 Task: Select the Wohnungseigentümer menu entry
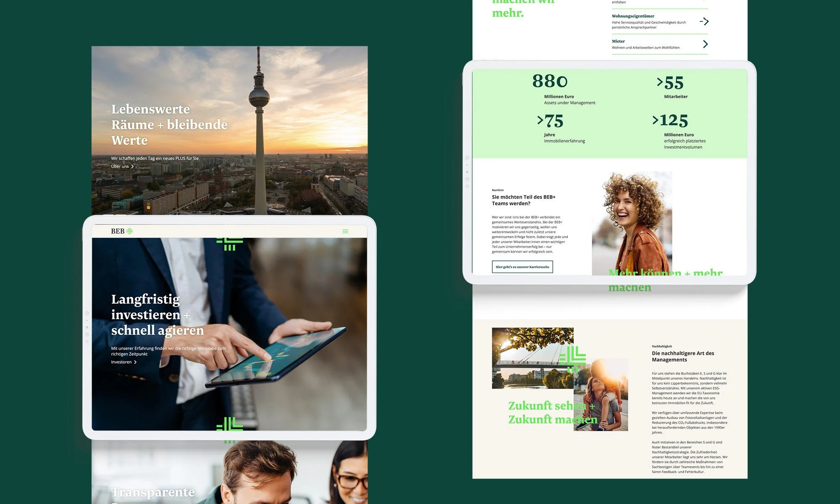pyautogui.click(x=633, y=16)
